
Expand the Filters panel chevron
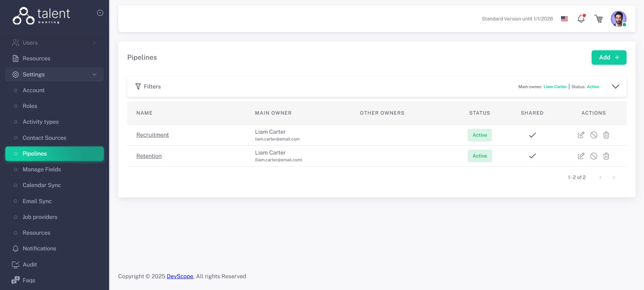(x=615, y=86)
